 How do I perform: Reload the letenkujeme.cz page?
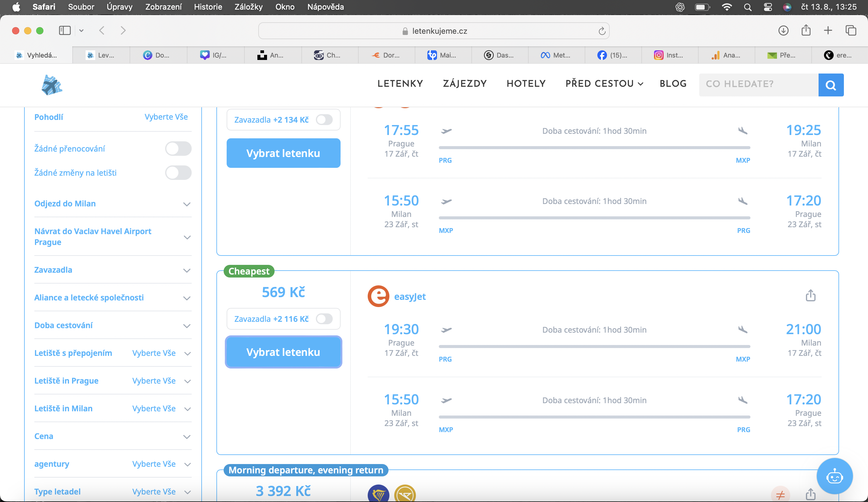point(602,31)
